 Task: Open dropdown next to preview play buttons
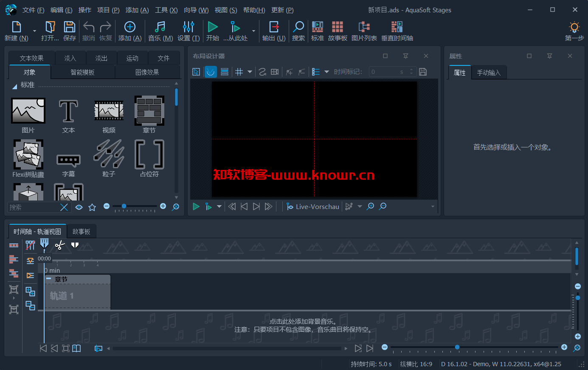[x=219, y=206]
